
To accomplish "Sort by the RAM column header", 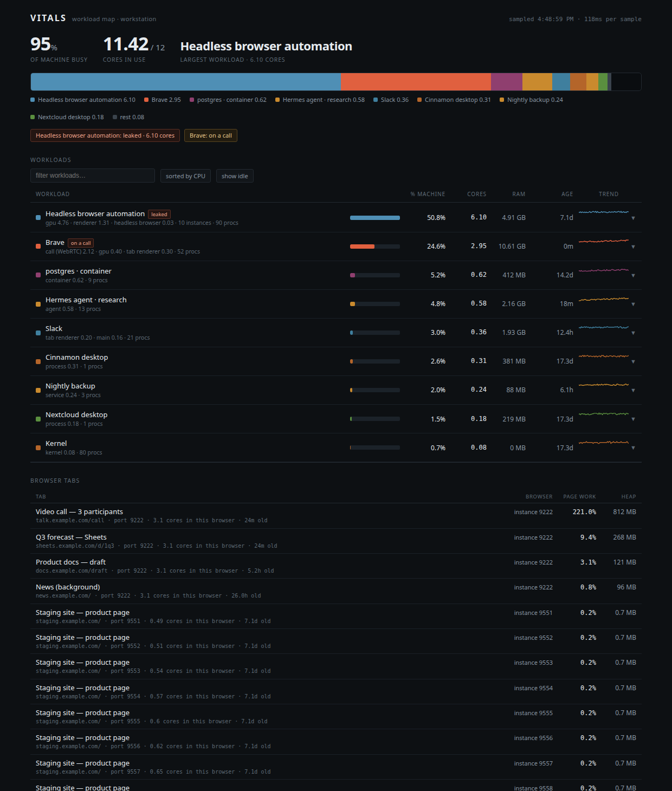I will pyautogui.click(x=519, y=194).
